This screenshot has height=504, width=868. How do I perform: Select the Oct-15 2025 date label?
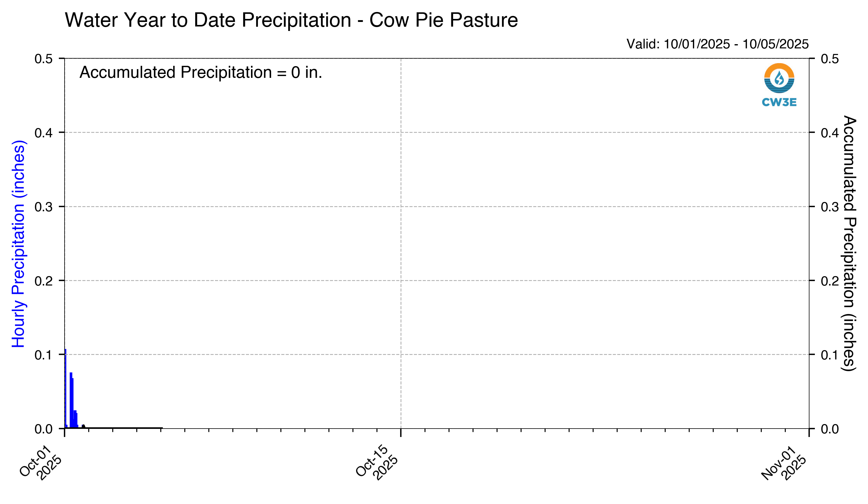tap(377, 462)
